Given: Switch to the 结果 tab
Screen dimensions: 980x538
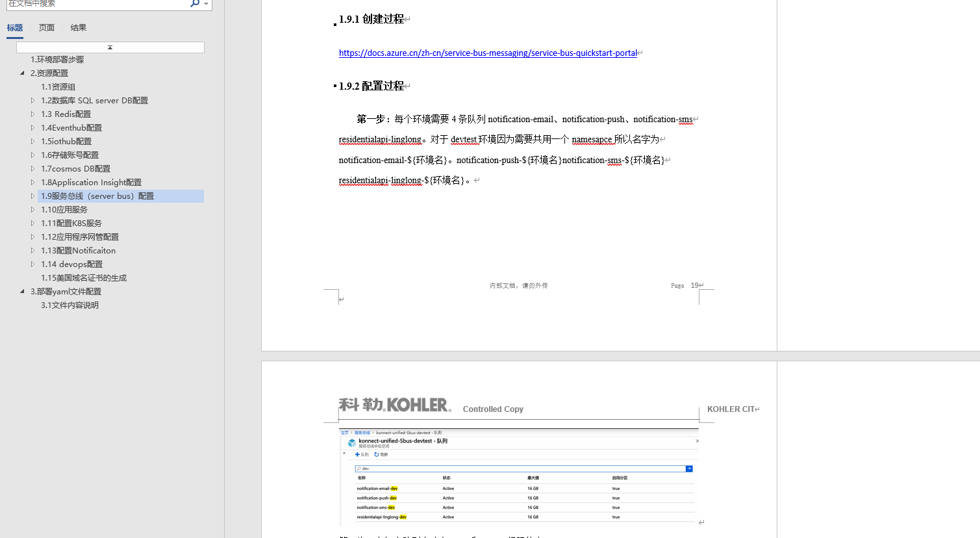Looking at the screenshot, I should click(79, 28).
